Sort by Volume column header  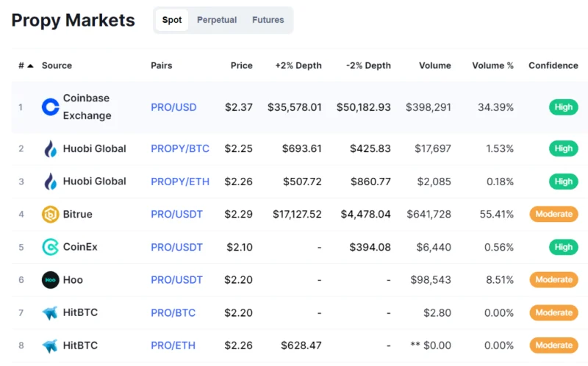tap(435, 65)
